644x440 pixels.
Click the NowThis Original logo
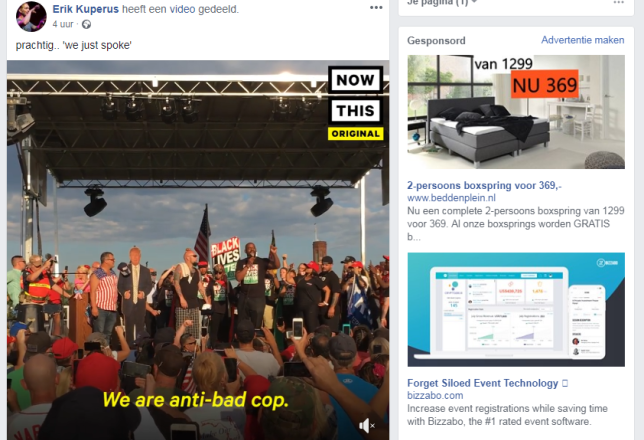355,103
